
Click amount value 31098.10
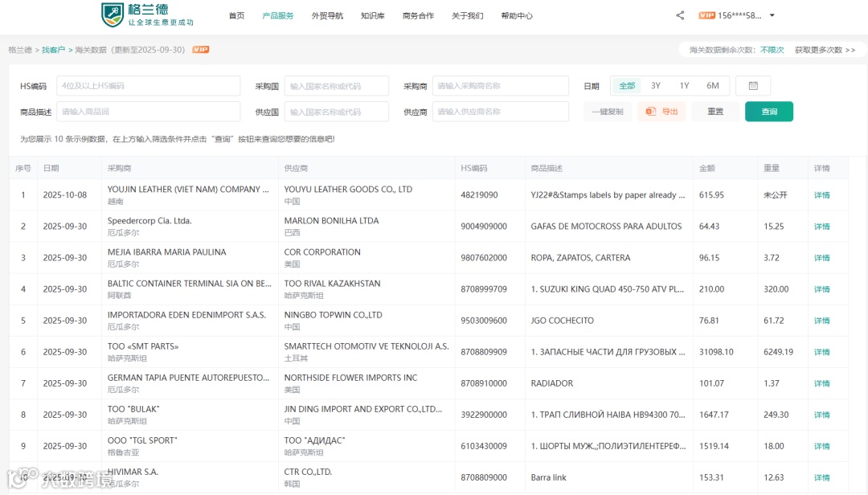point(716,352)
